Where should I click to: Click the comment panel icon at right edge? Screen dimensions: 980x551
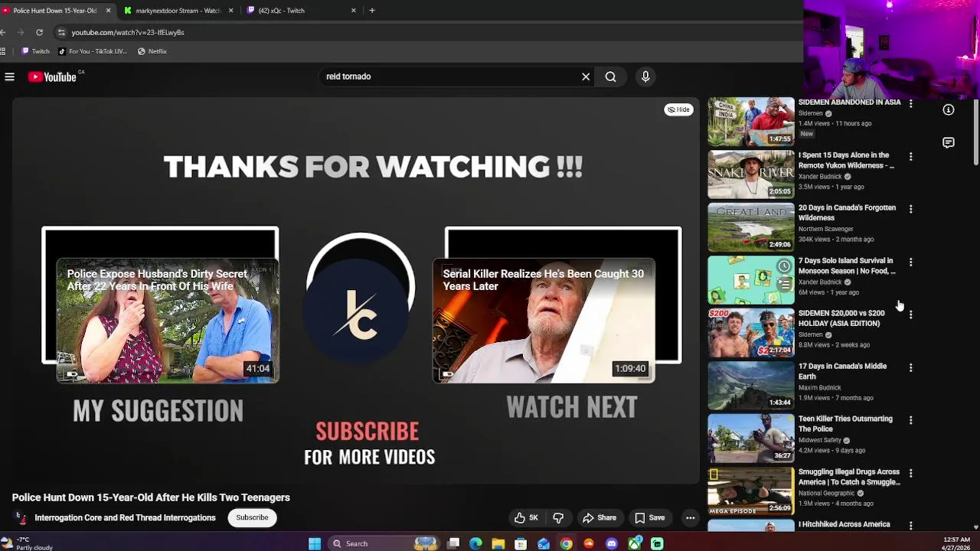point(949,143)
